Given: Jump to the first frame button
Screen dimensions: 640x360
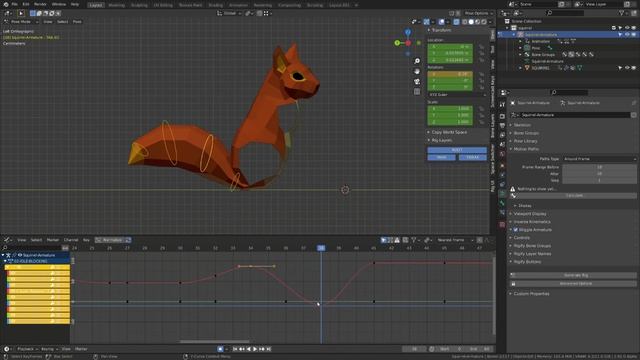Looking at the screenshot, I should point(235,349).
